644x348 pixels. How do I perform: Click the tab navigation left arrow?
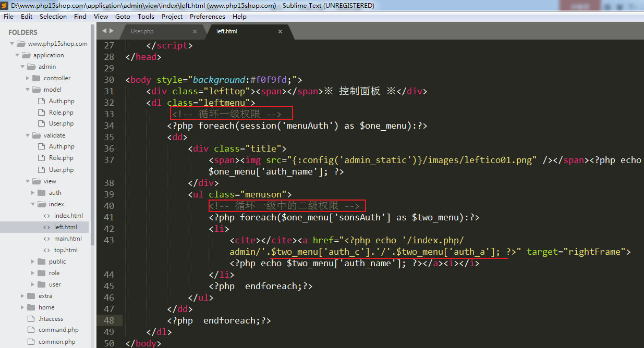tap(104, 31)
